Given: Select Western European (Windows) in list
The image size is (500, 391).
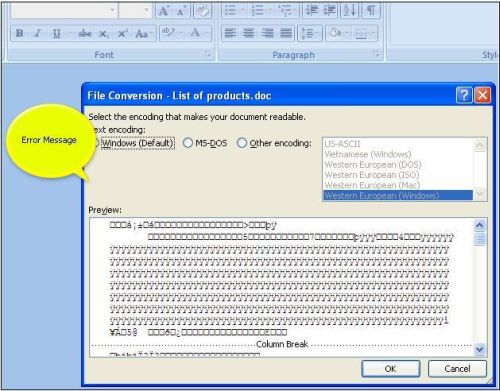Looking at the screenshot, I should point(398,195).
